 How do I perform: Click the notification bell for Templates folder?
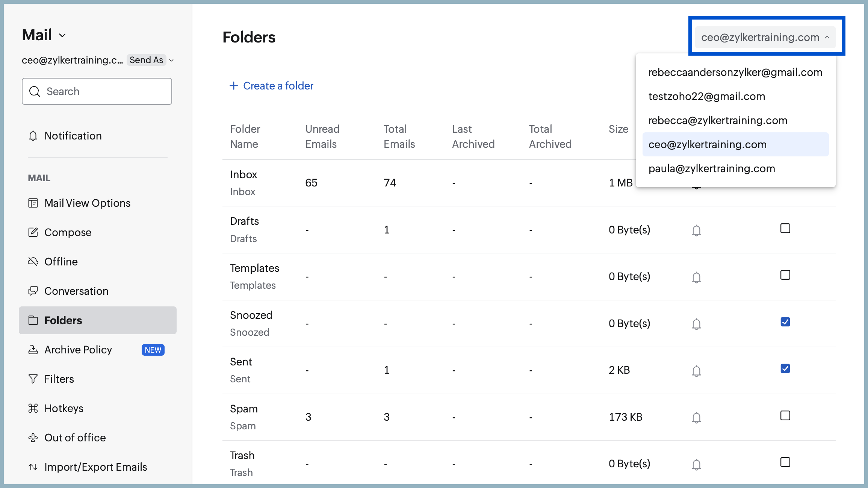[696, 277]
